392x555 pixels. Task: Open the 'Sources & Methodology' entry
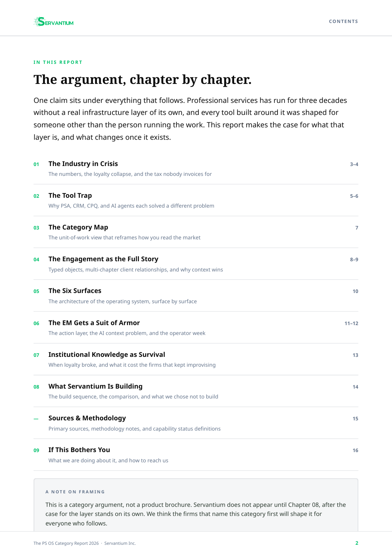[x=87, y=418]
